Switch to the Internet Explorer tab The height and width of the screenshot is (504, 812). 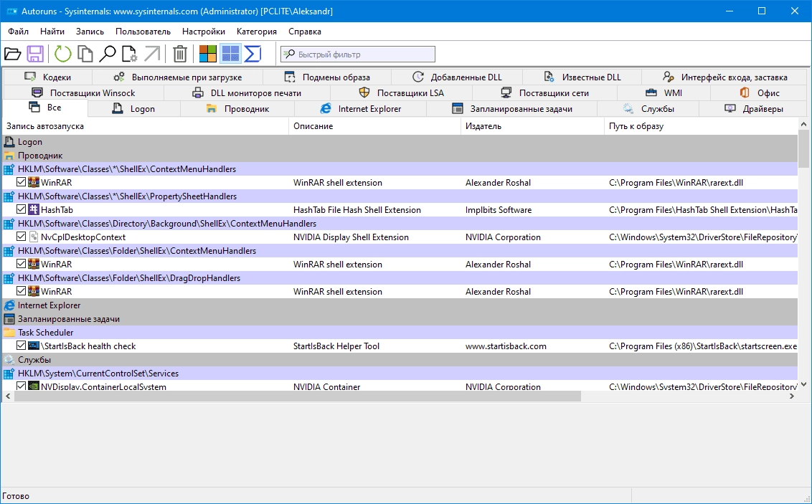360,109
